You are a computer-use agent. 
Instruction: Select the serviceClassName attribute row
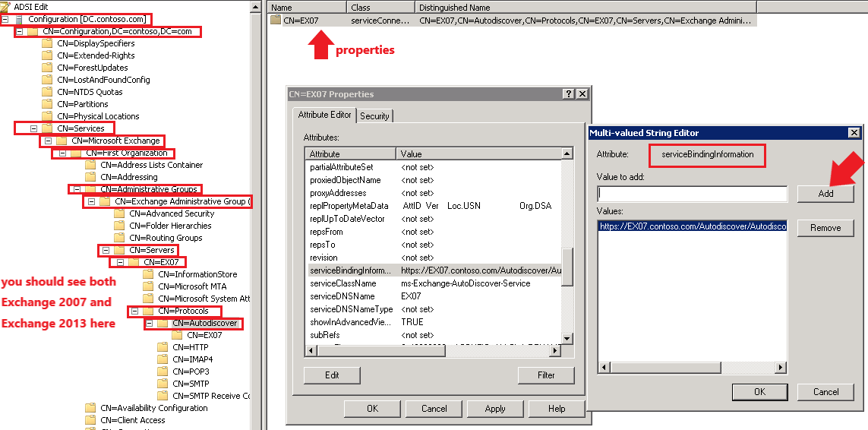point(434,283)
